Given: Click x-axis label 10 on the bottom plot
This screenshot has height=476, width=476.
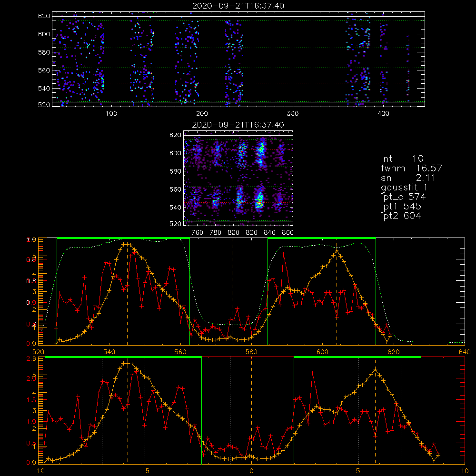Looking at the screenshot, I should (x=465, y=471).
